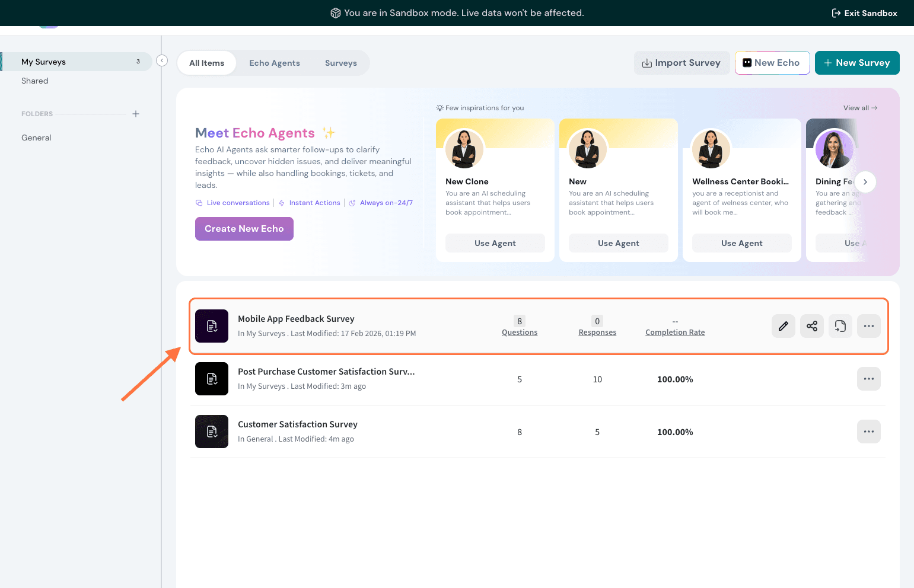
Task: Open the View all inspirations link
Action: coord(860,108)
